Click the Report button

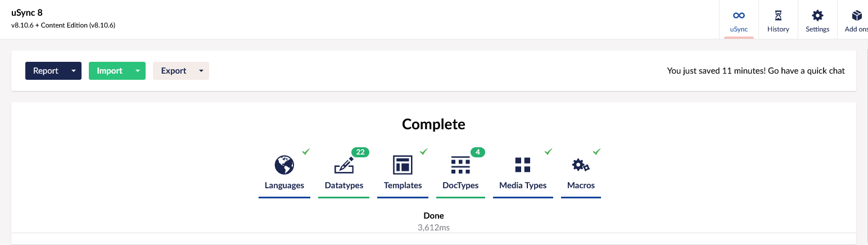click(x=46, y=71)
